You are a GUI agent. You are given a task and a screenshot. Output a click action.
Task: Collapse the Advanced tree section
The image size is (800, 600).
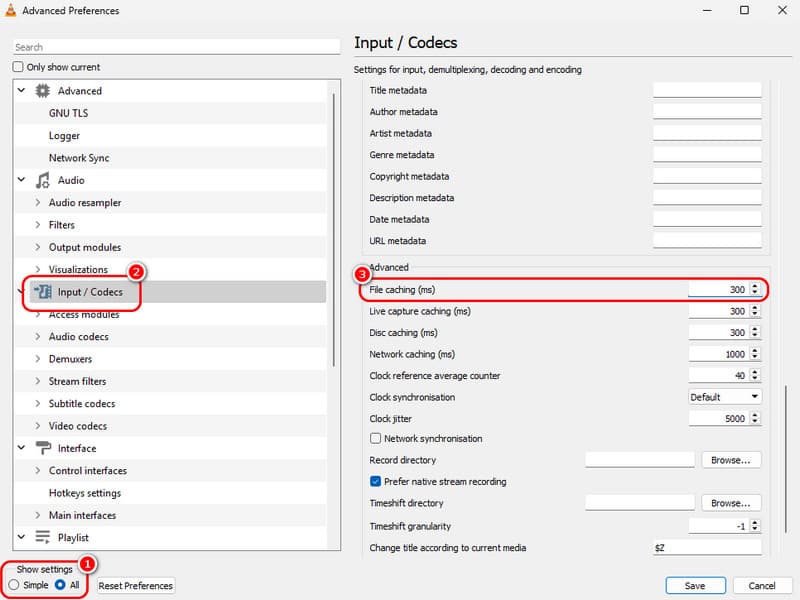point(20,91)
